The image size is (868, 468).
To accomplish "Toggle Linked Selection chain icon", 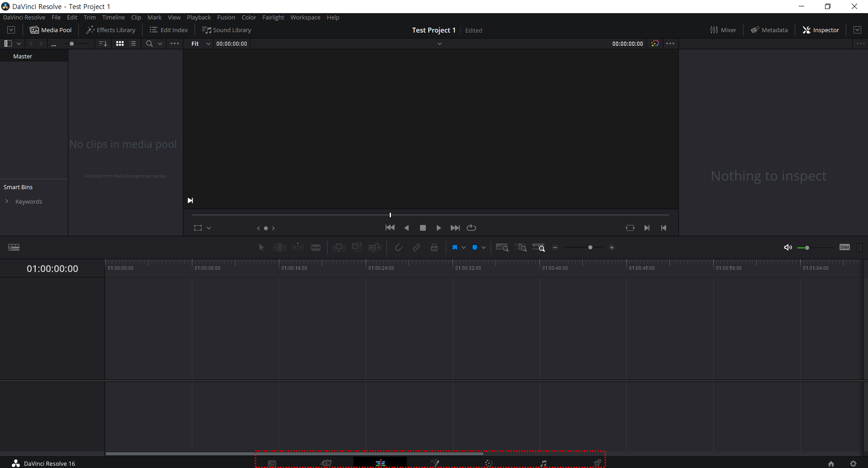I will (416, 248).
